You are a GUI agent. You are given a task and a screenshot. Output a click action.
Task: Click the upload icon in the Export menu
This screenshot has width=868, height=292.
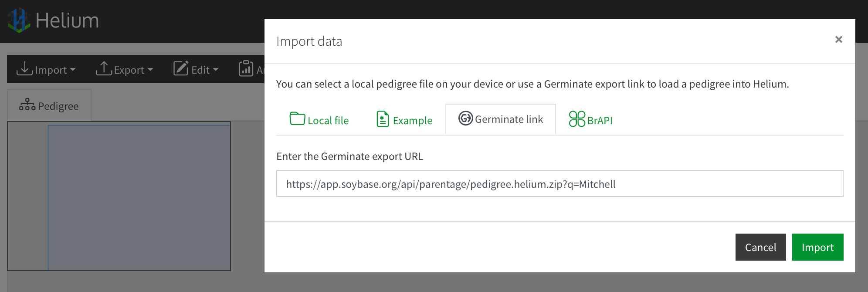[104, 69]
